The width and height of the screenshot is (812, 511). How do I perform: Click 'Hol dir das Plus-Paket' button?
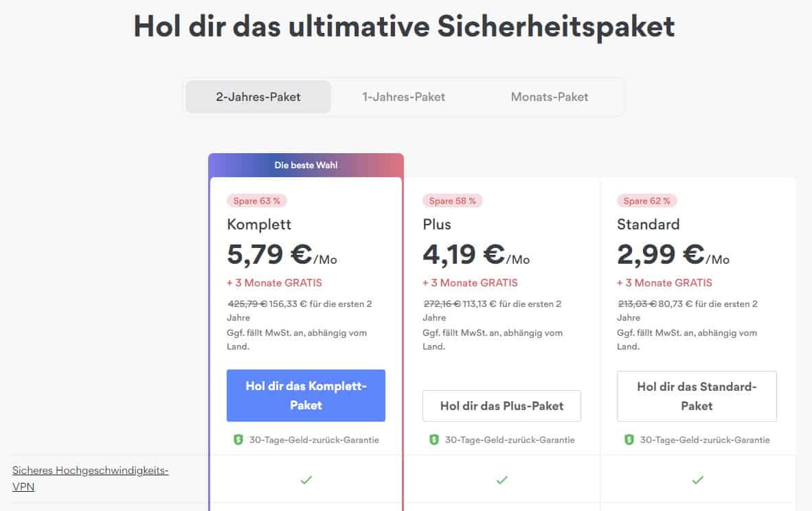tap(501, 406)
